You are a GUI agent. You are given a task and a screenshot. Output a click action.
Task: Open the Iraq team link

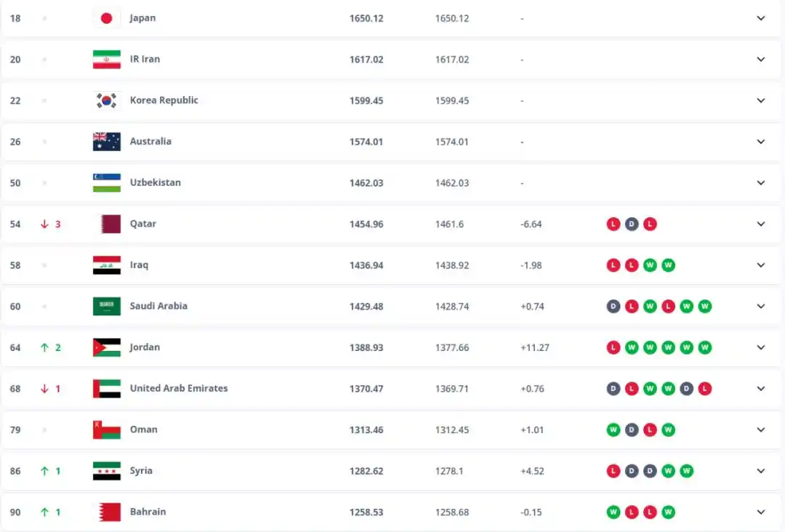(x=139, y=265)
